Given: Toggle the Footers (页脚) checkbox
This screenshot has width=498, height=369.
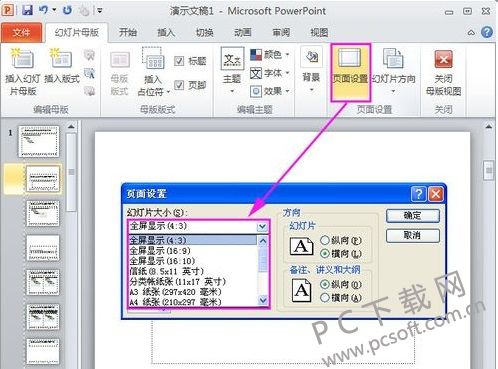Looking at the screenshot, I should (179, 85).
